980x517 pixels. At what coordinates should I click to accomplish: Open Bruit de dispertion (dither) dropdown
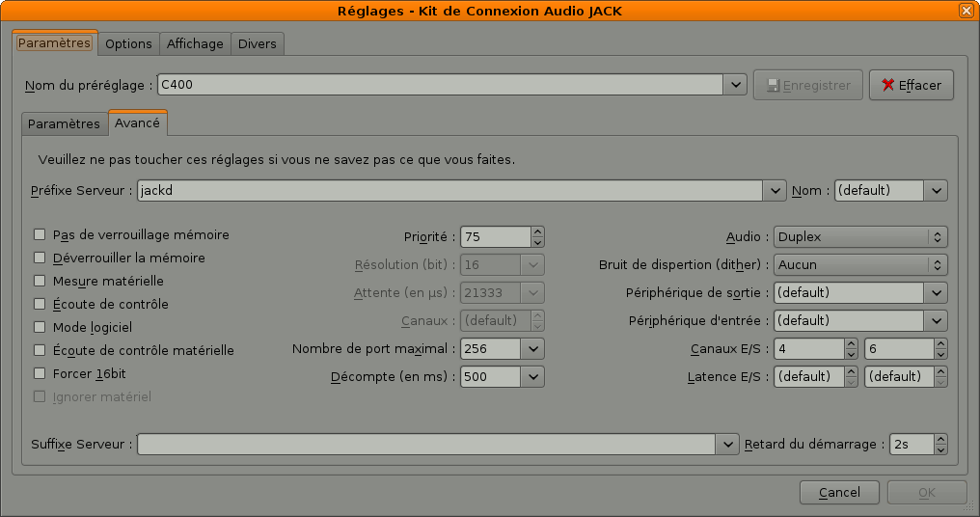pyautogui.click(x=860, y=265)
